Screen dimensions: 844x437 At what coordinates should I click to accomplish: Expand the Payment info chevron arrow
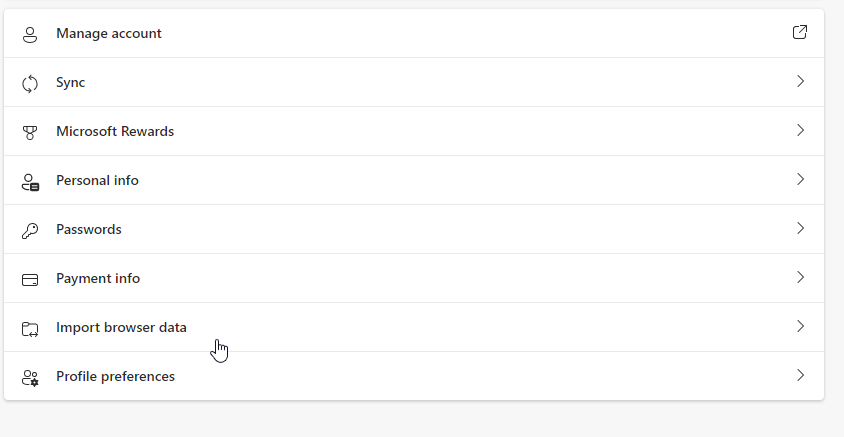click(800, 277)
